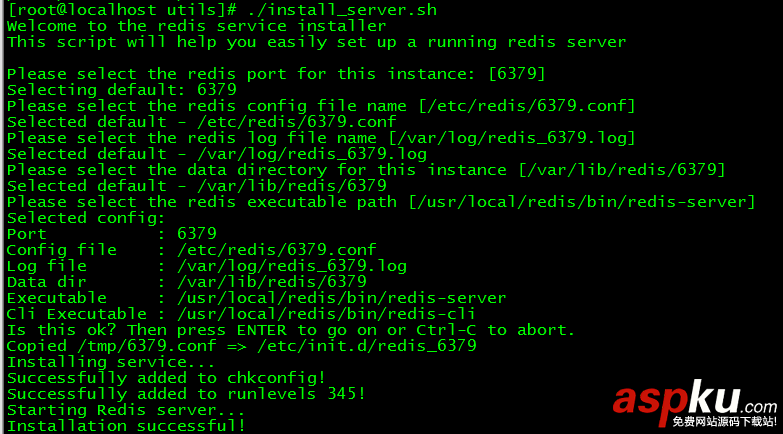This screenshot has width=783, height=434.
Task: Click the "Installation successful!" message
Action: point(126,426)
